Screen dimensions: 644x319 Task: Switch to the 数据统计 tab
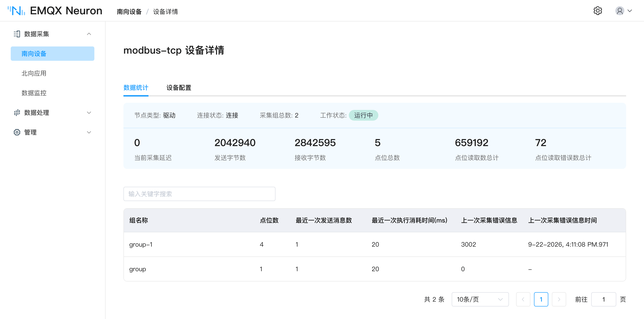pos(136,88)
